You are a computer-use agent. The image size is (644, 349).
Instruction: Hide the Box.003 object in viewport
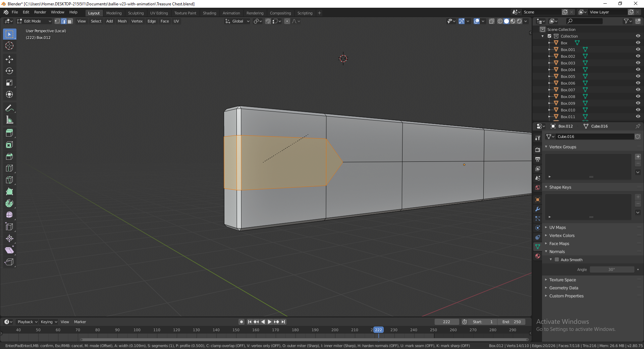click(x=638, y=63)
